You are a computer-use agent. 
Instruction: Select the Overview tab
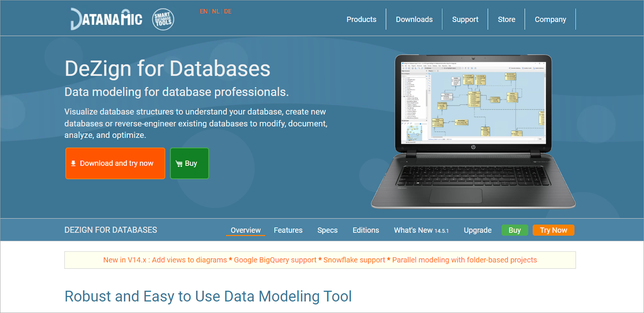click(246, 230)
